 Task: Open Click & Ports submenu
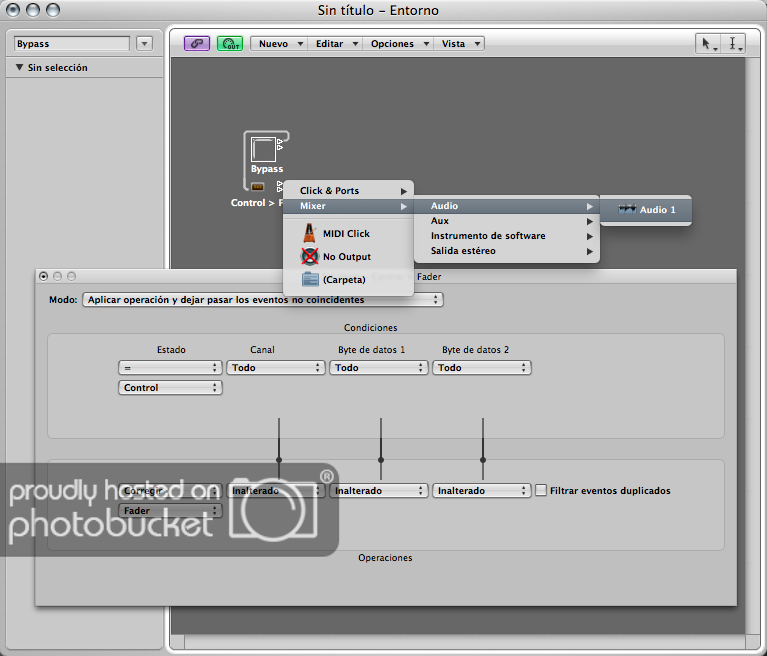pos(348,191)
